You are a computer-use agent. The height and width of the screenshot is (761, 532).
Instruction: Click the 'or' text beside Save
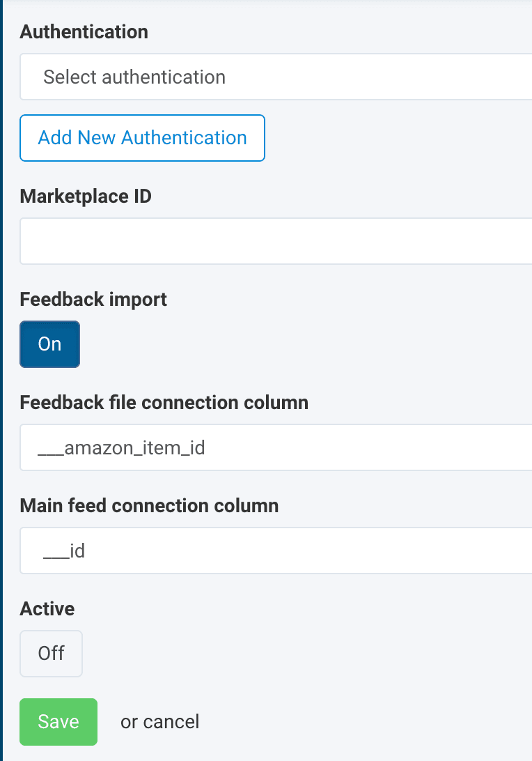pos(130,721)
